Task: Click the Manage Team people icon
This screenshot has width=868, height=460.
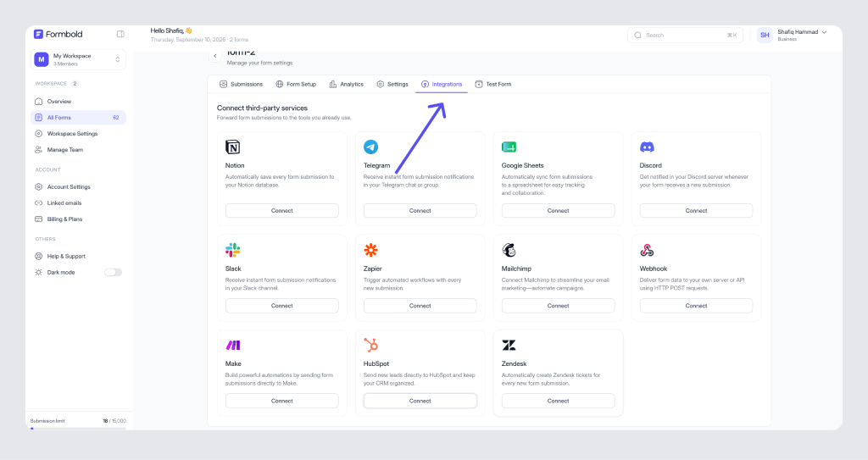Action: (39, 149)
